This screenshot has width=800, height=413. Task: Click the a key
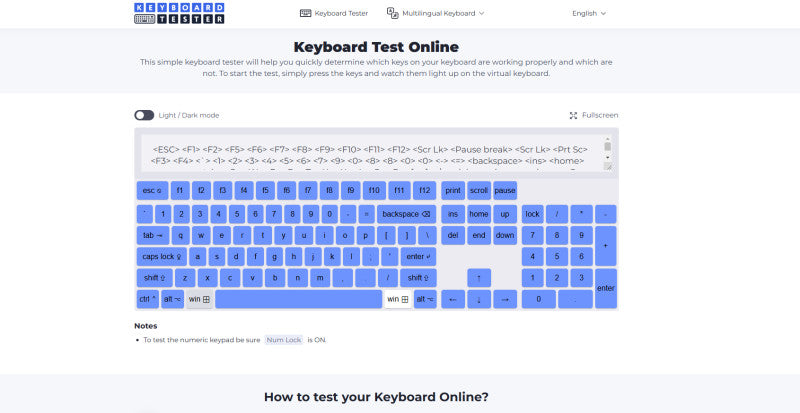click(197, 257)
